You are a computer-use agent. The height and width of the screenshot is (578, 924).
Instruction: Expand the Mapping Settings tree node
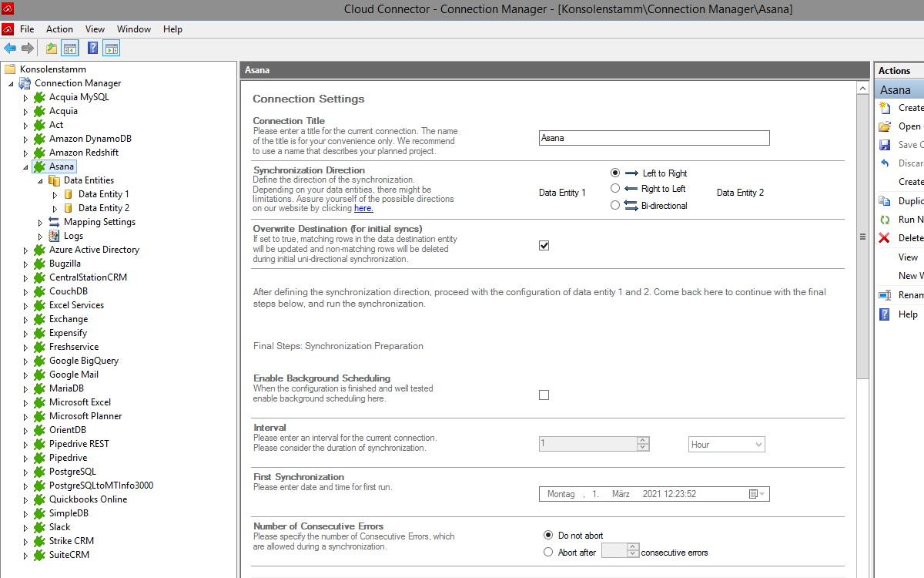tap(40, 222)
